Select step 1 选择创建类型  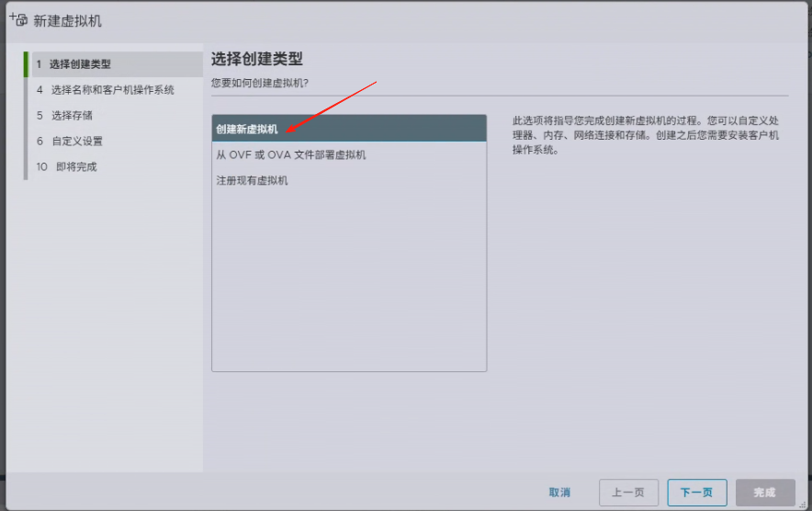117,64
